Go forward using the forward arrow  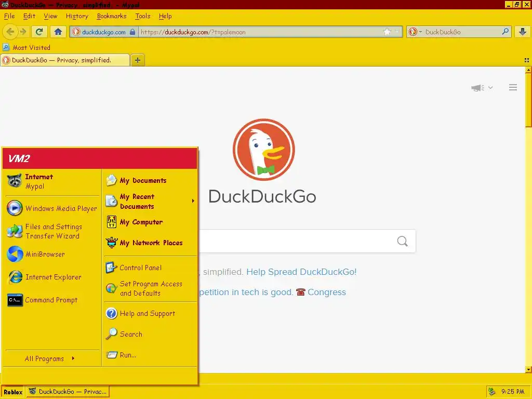[23, 32]
